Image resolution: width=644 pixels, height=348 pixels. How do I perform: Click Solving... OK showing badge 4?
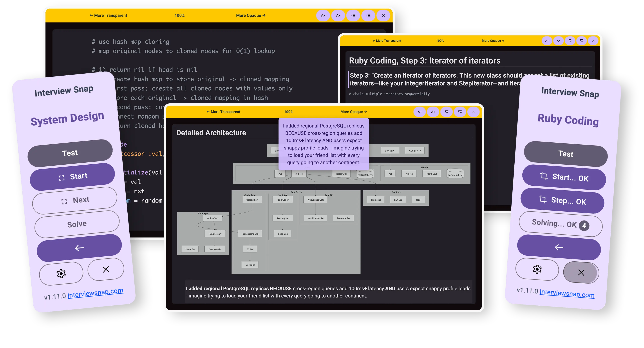[560, 224]
